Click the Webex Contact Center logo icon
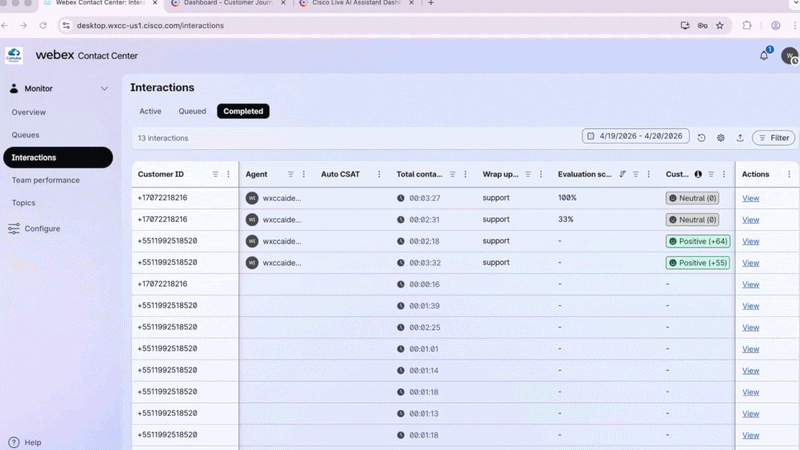 [x=14, y=55]
